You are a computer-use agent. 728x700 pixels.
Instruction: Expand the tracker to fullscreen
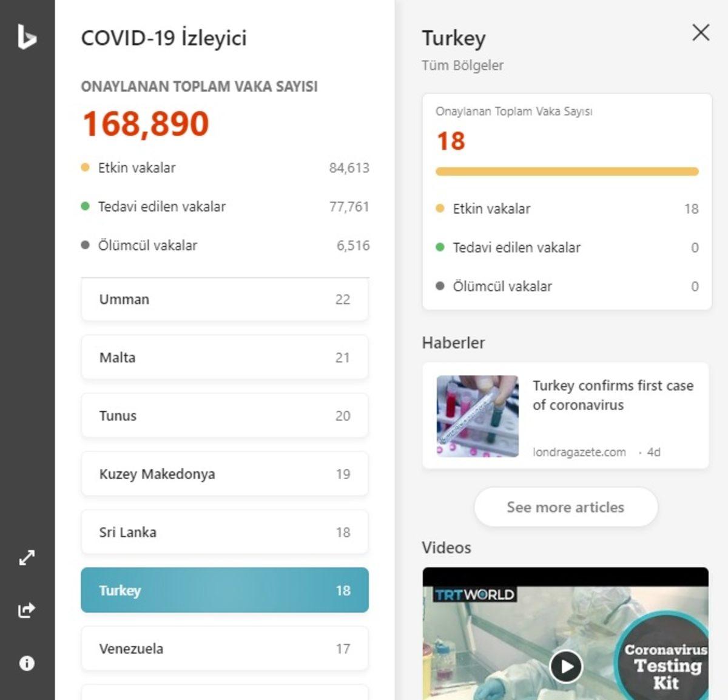coord(27,557)
